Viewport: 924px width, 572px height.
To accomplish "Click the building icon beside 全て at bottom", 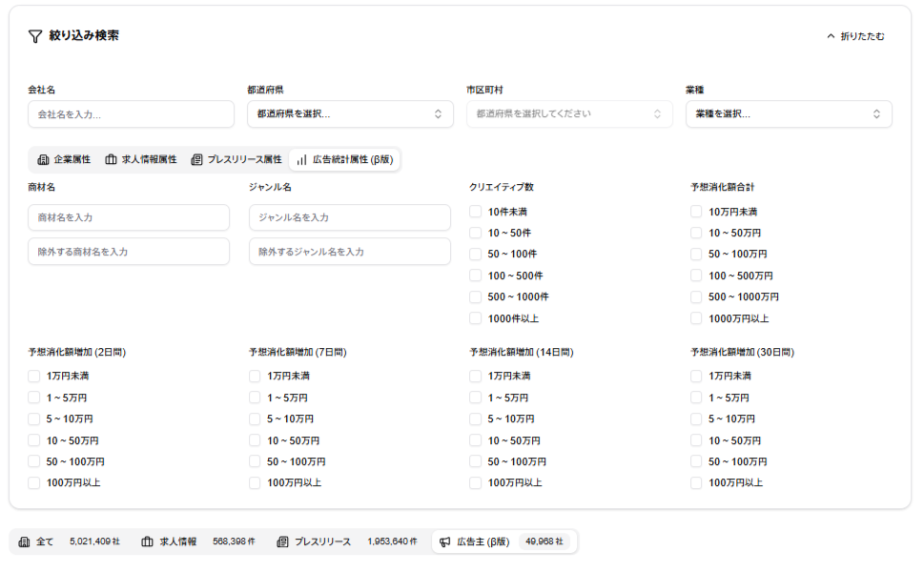I will click(24, 541).
